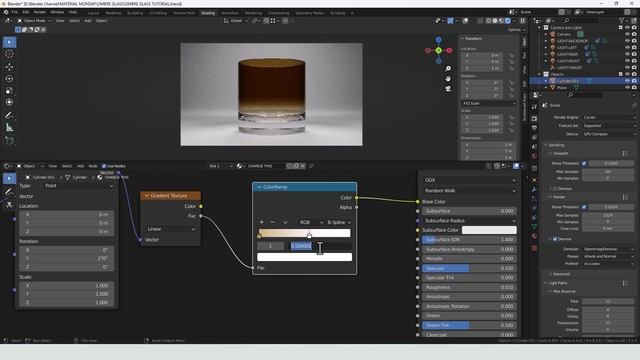This screenshot has width=640, height=360.
Task: Open the Device GPU Compute dropdown
Action: coord(609,134)
